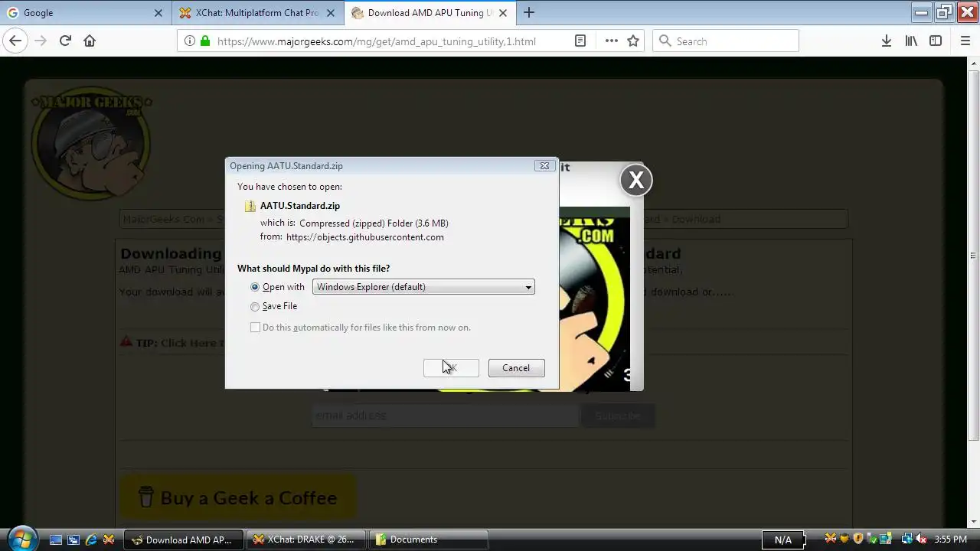
Task: Click the zip folder icon in dialog
Action: click(x=250, y=206)
